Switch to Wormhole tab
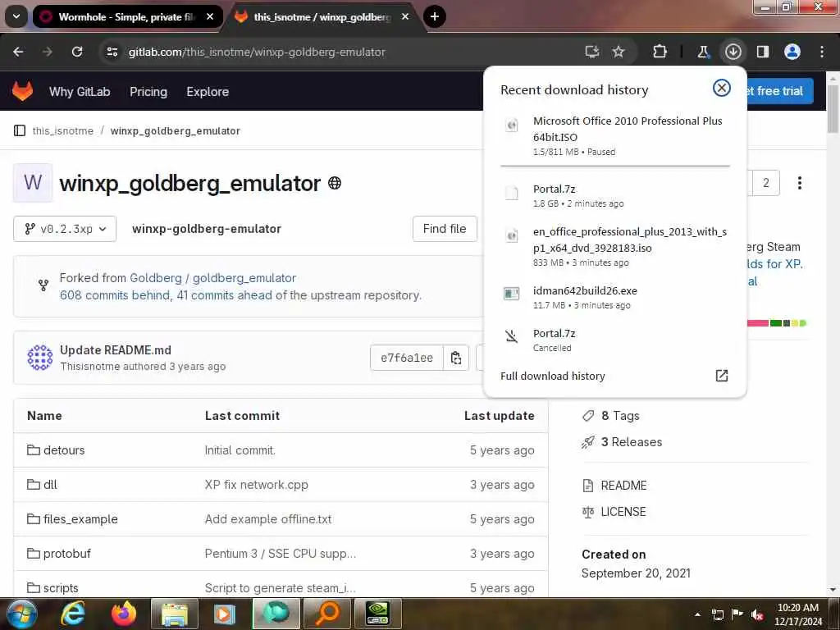This screenshot has width=840, height=630. pyautogui.click(x=126, y=16)
